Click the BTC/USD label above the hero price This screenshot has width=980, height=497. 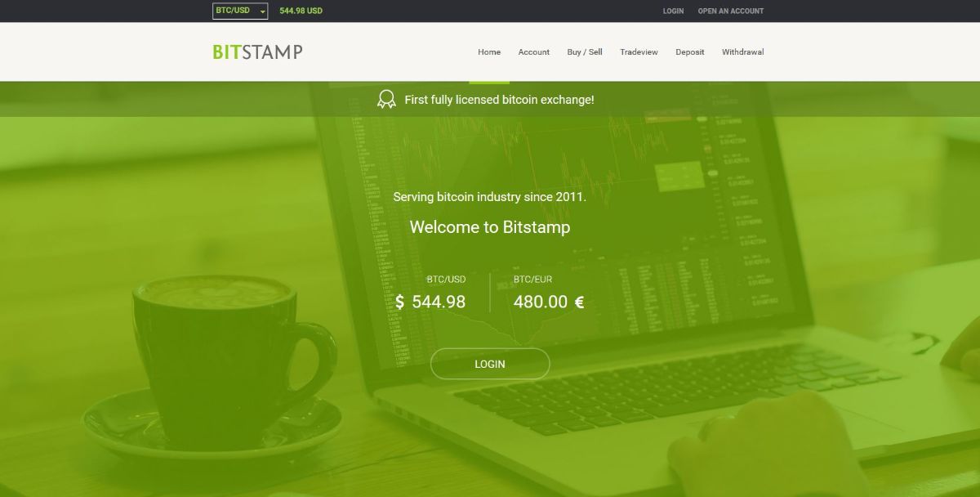pos(446,280)
